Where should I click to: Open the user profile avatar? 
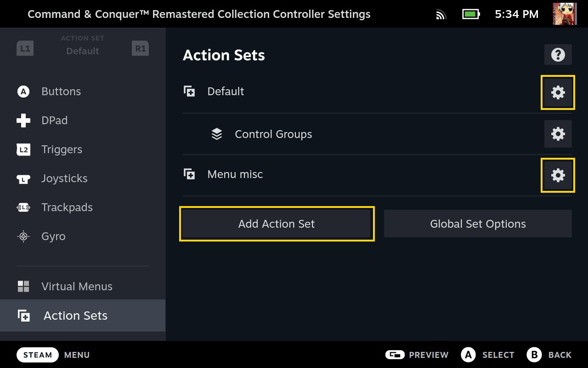pos(565,14)
